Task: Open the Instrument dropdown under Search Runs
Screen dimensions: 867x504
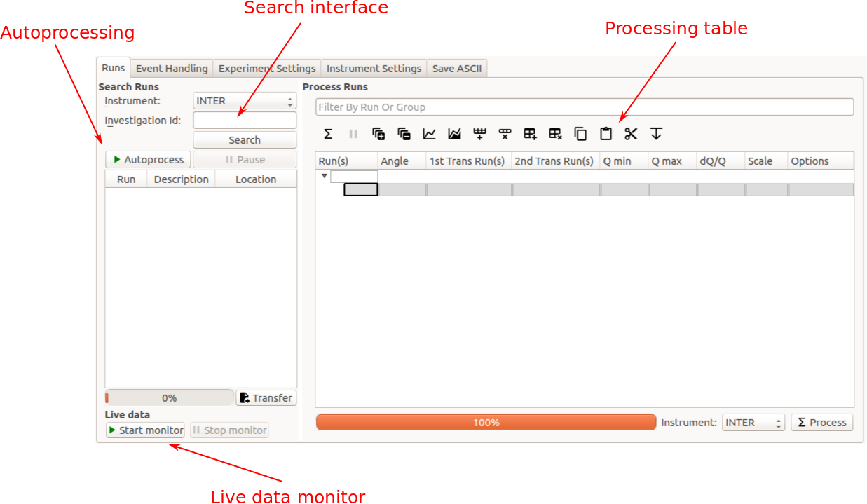Action: (x=245, y=101)
